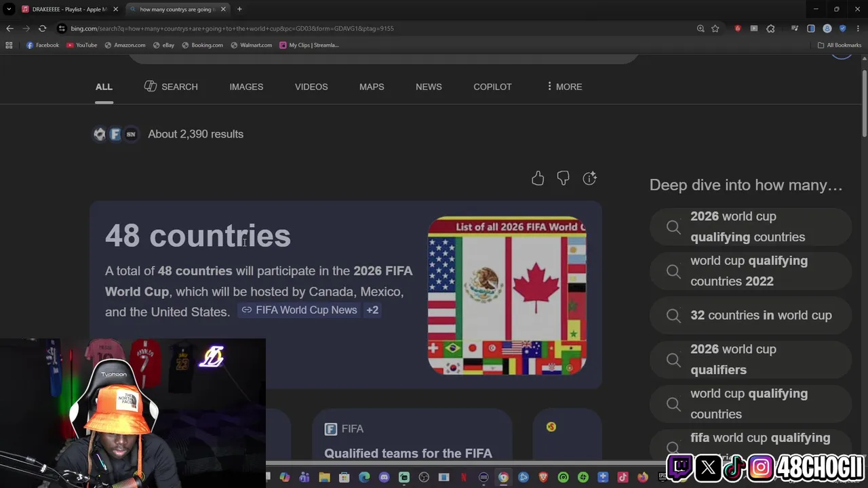Viewport: 868px width, 488px height.
Task: Open the blue shield extension icon
Action: tap(843, 28)
